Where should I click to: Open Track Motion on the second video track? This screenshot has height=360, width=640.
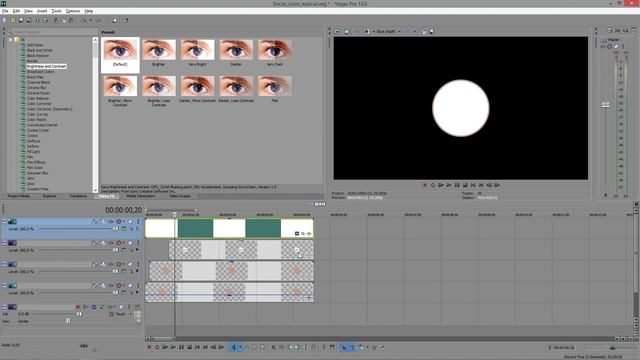coord(103,243)
